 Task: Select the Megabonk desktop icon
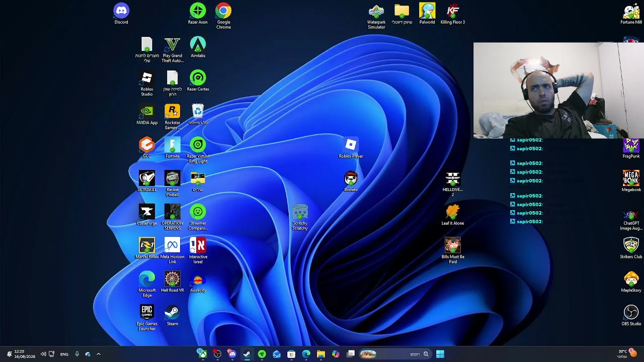pyautogui.click(x=631, y=182)
